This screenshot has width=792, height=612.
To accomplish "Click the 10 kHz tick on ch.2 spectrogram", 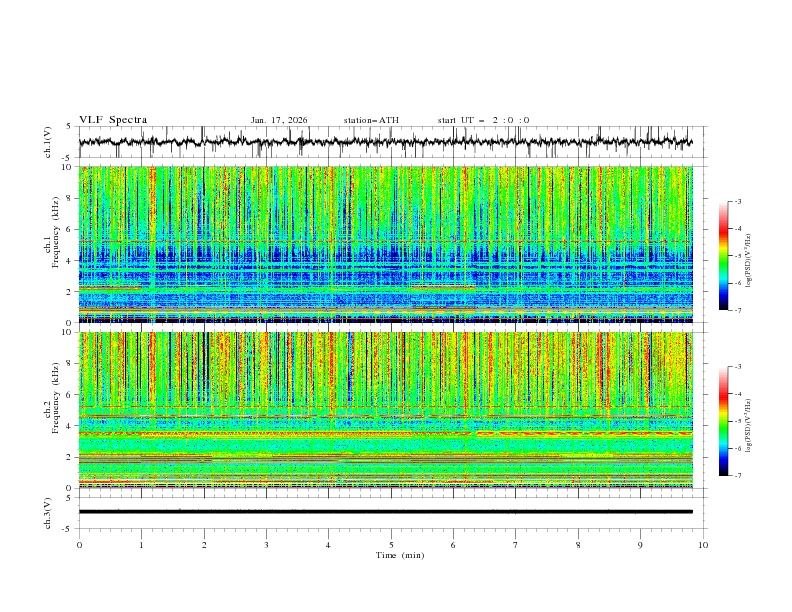I will coord(69,332).
